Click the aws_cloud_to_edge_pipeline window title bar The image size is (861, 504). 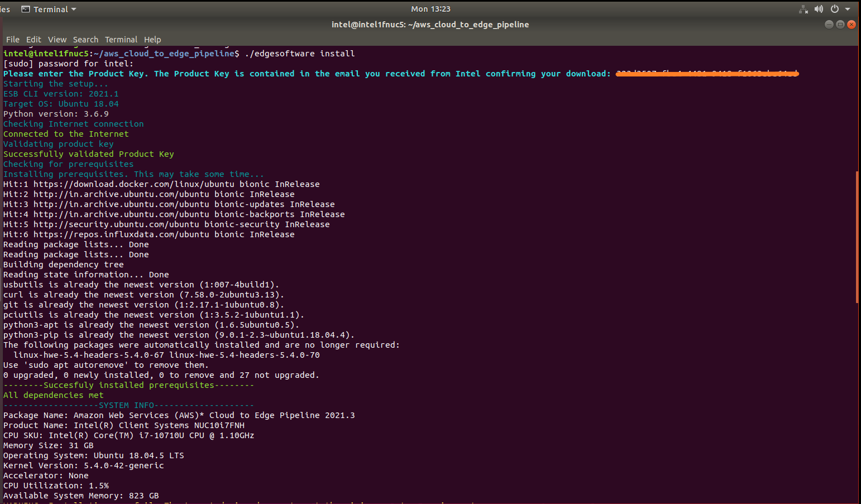click(x=430, y=25)
